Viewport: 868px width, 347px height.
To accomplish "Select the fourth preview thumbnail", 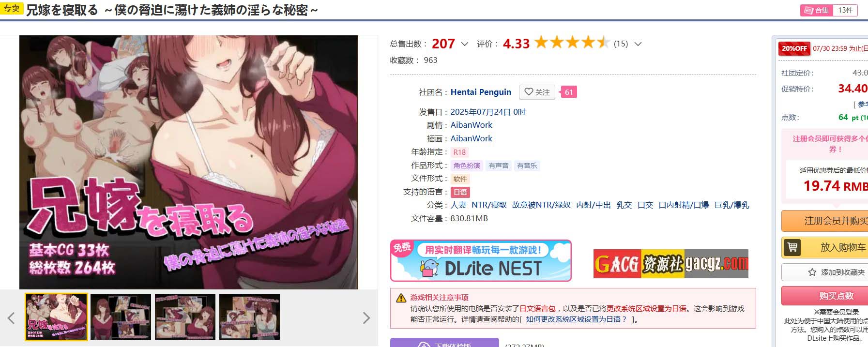I will [249, 317].
